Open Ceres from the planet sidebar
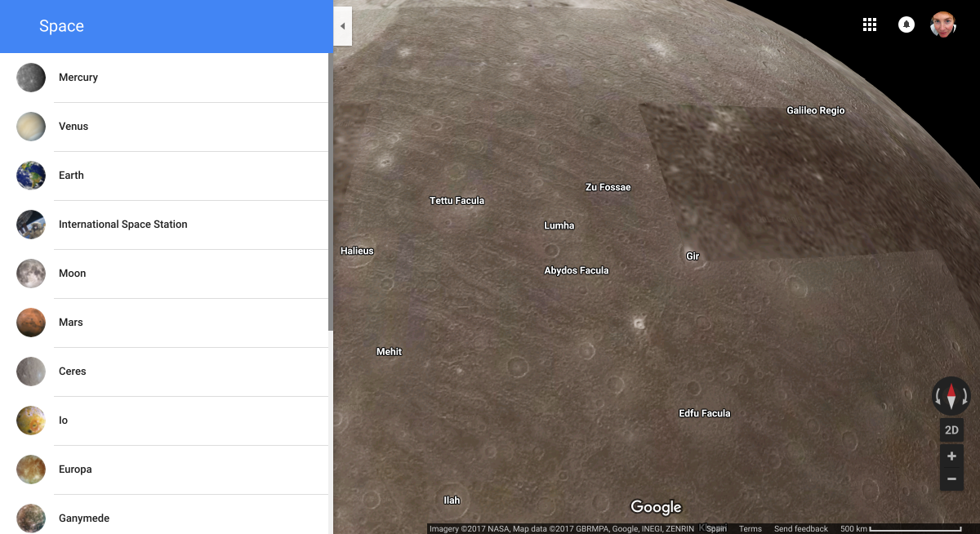 pos(72,372)
